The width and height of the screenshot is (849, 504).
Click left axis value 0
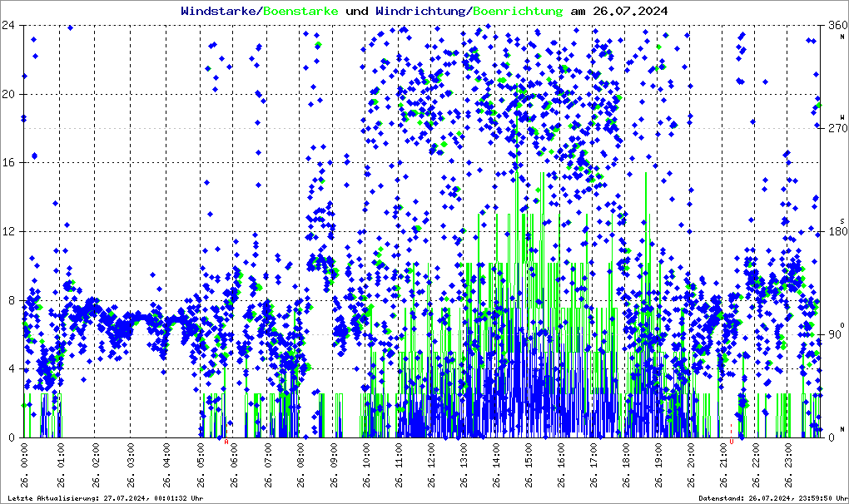point(12,438)
